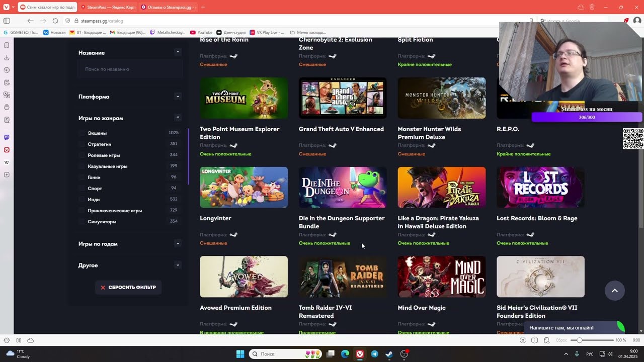Add a new web panel

point(7,174)
